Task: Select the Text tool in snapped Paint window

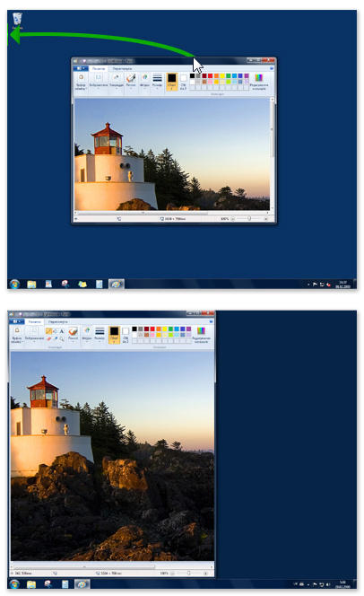Action: point(62,331)
